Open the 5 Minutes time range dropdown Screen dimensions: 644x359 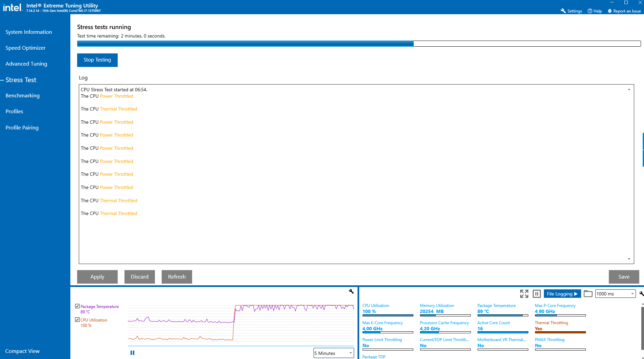[333, 353]
